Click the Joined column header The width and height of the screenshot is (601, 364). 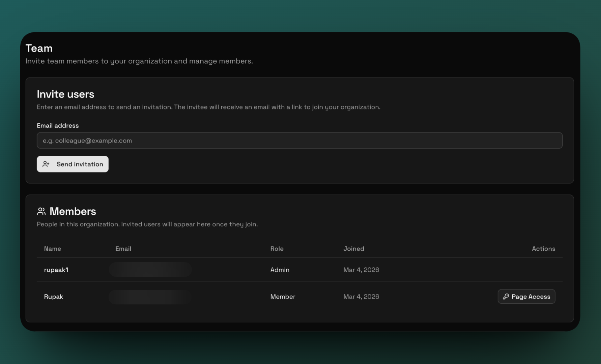click(x=353, y=249)
